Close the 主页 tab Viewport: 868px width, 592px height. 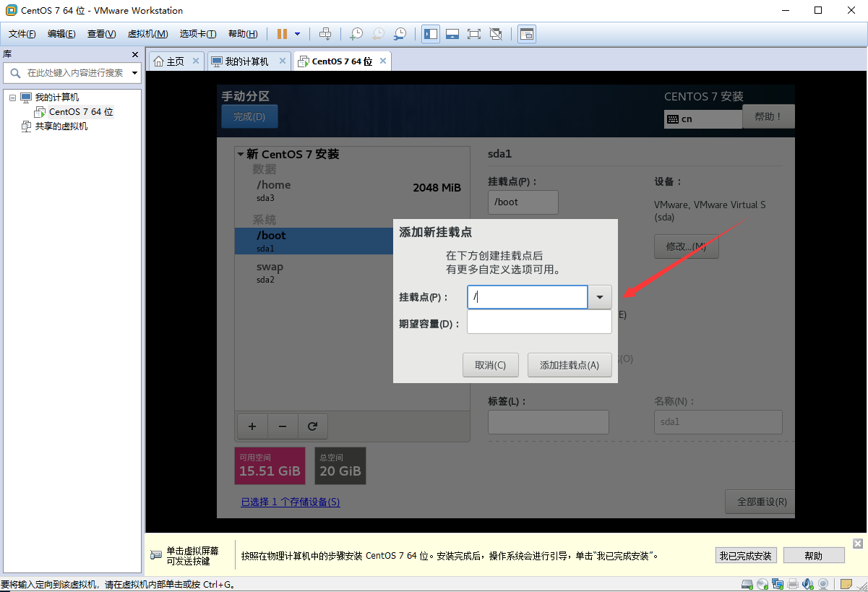coord(196,61)
